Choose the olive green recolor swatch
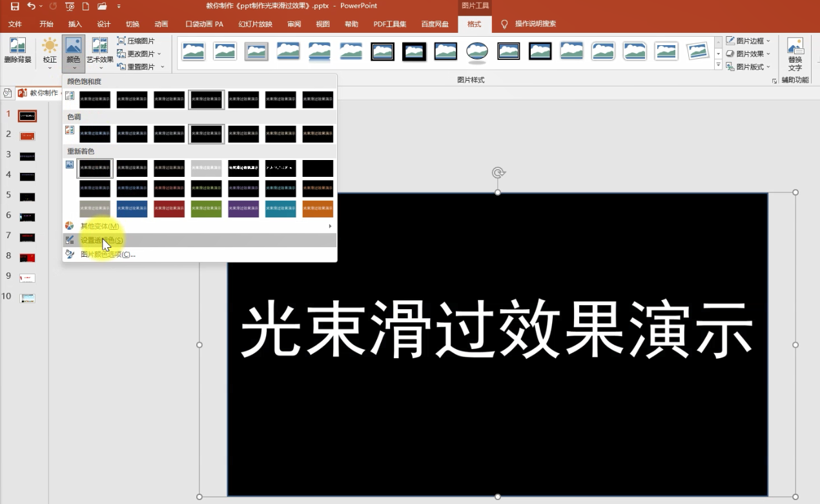Image resolution: width=820 pixels, height=504 pixels. [207, 208]
